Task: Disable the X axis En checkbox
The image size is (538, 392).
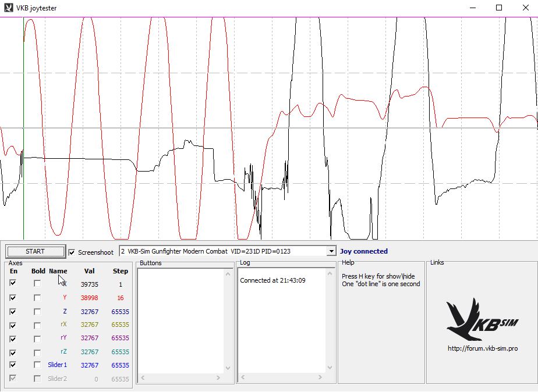Action: (x=13, y=283)
